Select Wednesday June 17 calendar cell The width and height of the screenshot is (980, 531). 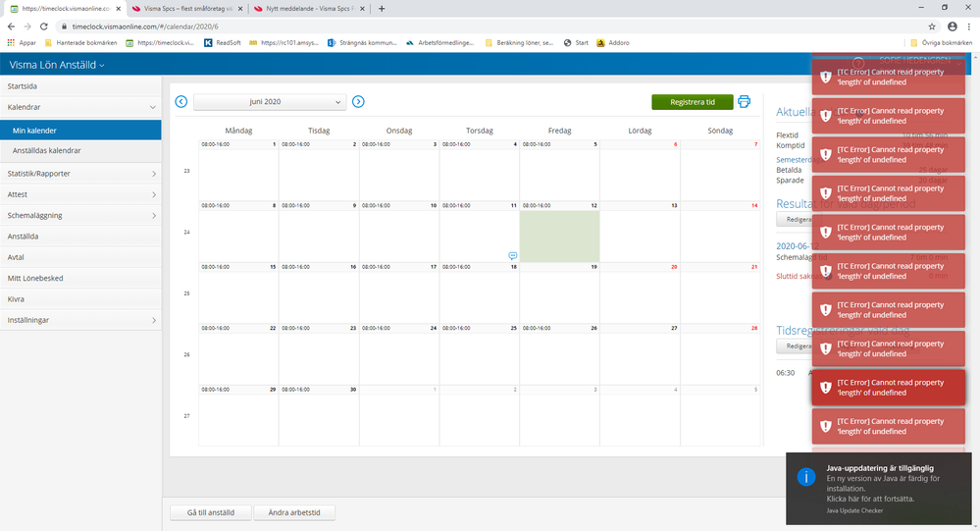click(x=398, y=292)
